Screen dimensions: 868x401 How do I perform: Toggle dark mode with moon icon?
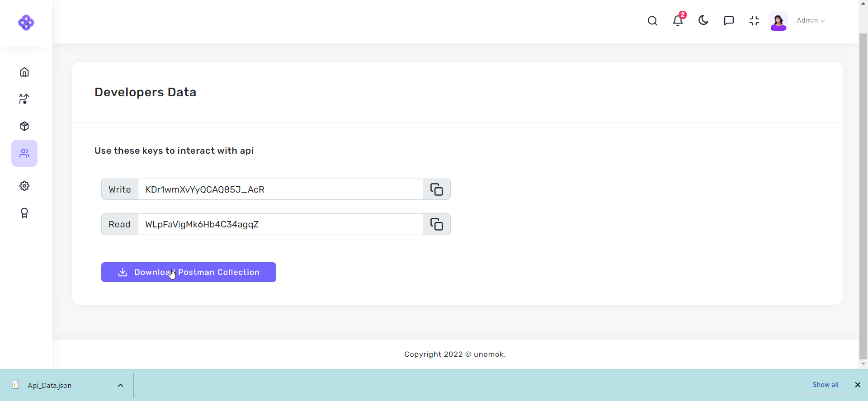[703, 20]
